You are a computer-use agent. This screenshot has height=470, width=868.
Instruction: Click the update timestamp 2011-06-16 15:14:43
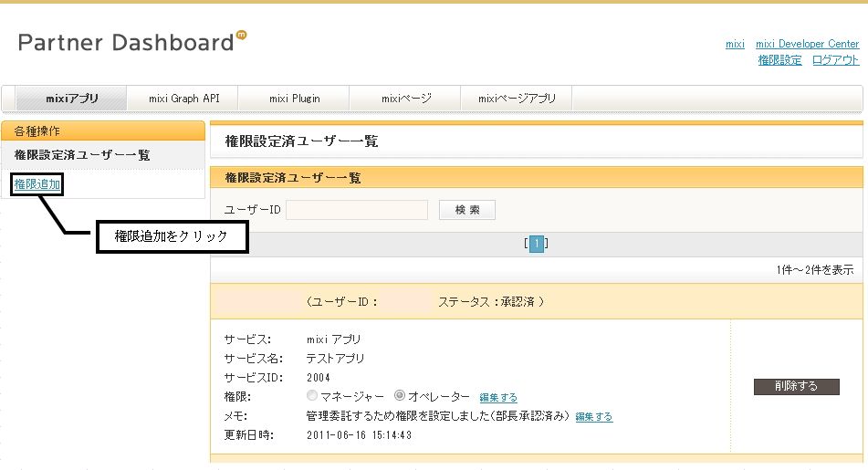[x=360, y=435]
